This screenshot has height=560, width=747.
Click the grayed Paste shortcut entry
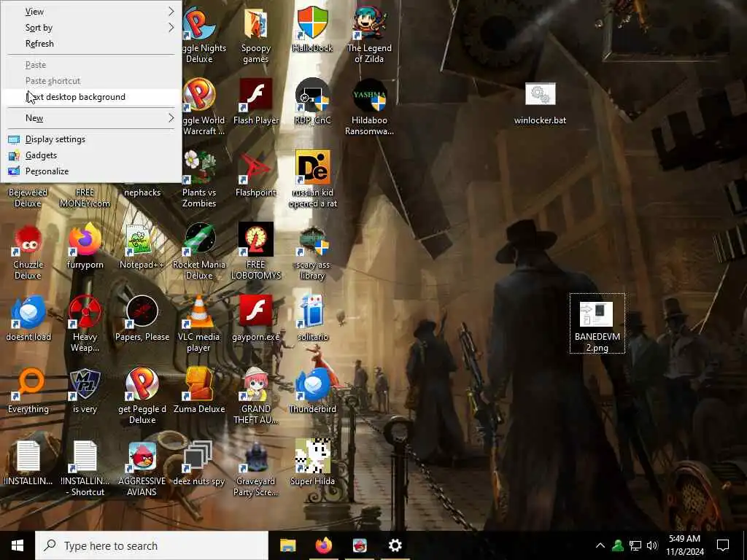click(91, 81)
